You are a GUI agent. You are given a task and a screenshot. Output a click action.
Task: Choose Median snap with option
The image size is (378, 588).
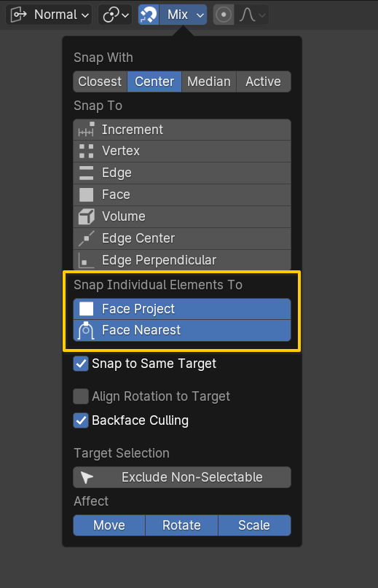click(x=209, y=82)
